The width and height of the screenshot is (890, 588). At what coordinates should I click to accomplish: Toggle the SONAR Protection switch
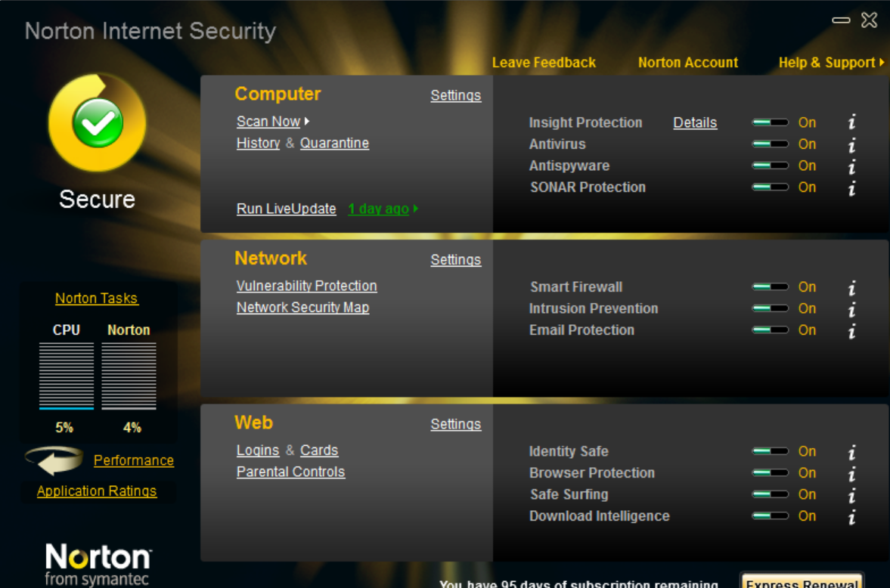click(770, 187)
